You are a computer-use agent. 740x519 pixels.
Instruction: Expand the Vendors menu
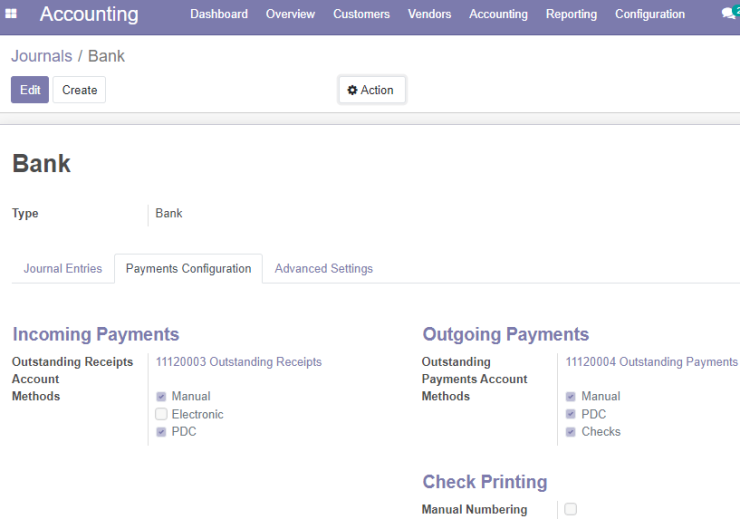(x=429, y=14)
